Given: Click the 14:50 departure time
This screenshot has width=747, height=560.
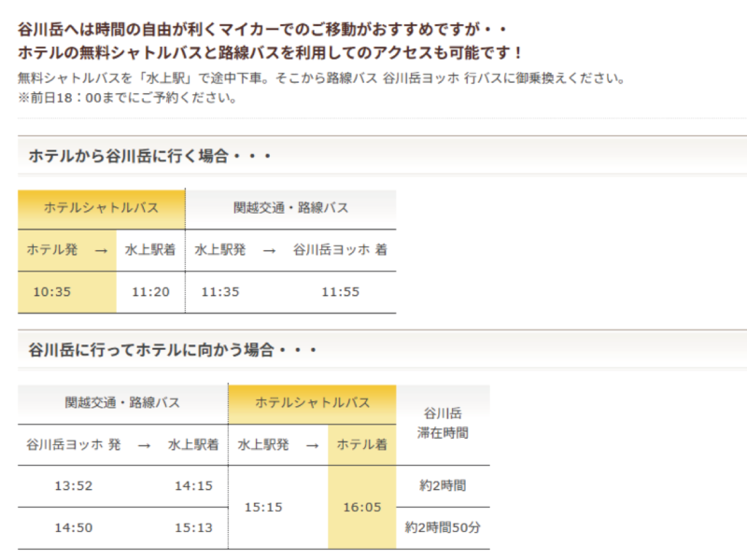Looking at the screenshot, I should (x=74, y=527).
